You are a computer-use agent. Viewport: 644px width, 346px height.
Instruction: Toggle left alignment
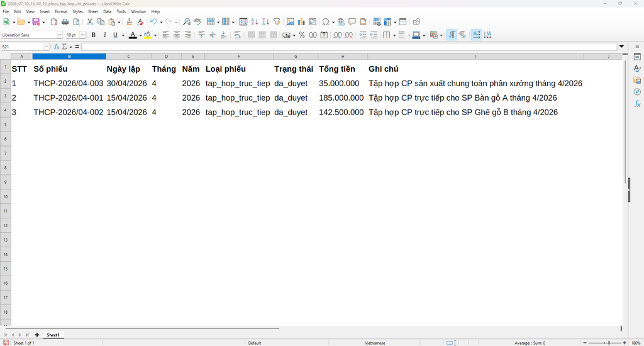pyautogui.click(x=165, y=35)
